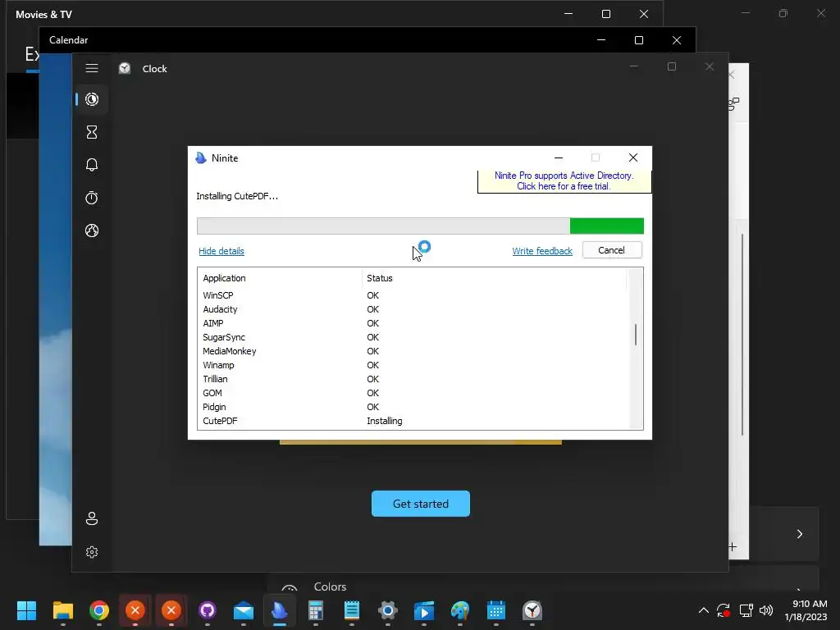This screenshot has width=840, height=630.
Task: Open the Mail app from taskbar
Action: [x=243, y=610]
